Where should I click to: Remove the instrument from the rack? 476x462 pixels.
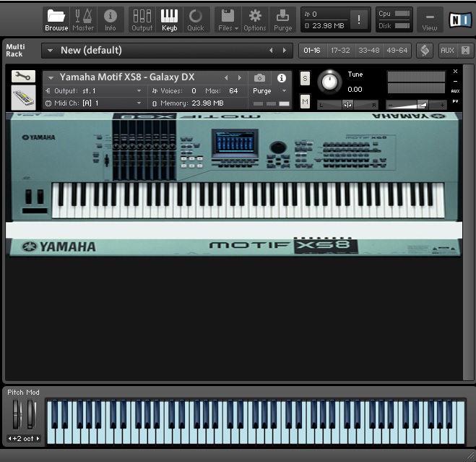[x=455, y=71]
